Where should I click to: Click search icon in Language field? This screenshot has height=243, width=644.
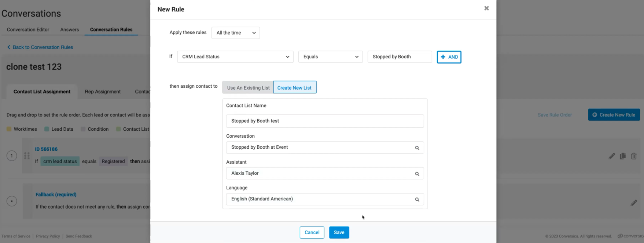(417, 200)
